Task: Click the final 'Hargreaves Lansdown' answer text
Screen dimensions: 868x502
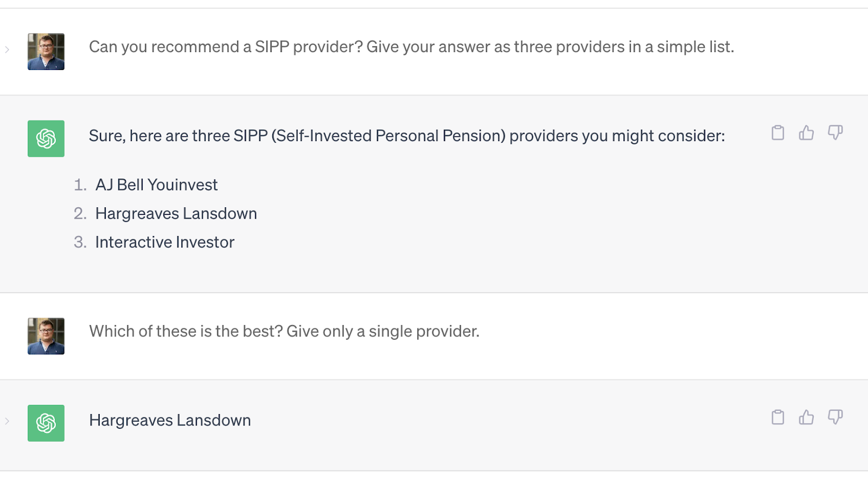Action: pos(170,420)
